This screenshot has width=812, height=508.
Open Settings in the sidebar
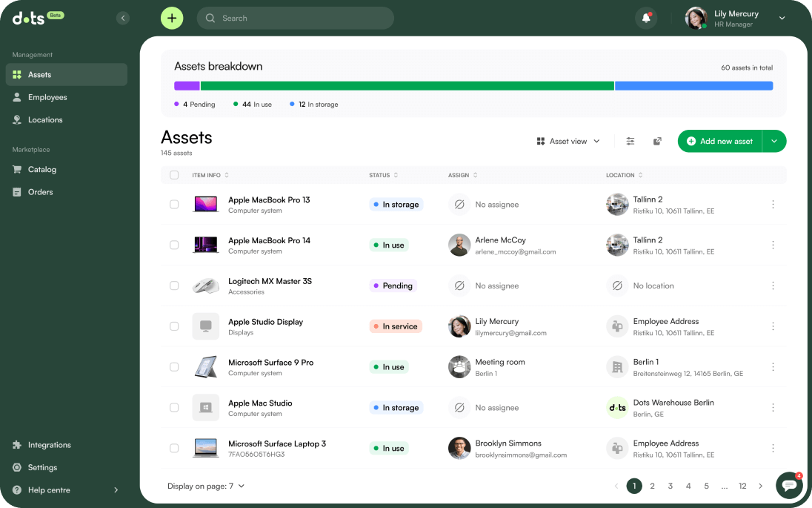66,467
